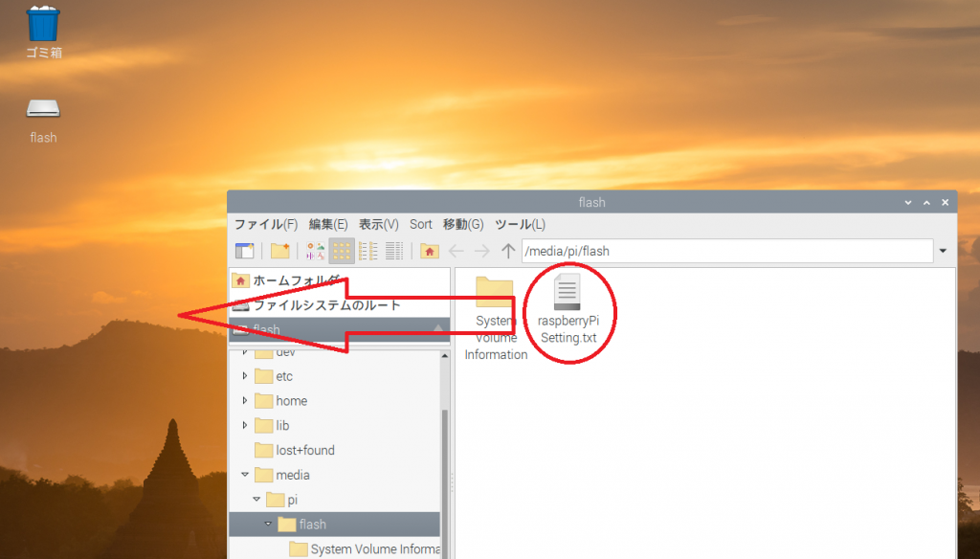
Task: Open the ファイル(F) menu
Action: click(x=266, y=224)
